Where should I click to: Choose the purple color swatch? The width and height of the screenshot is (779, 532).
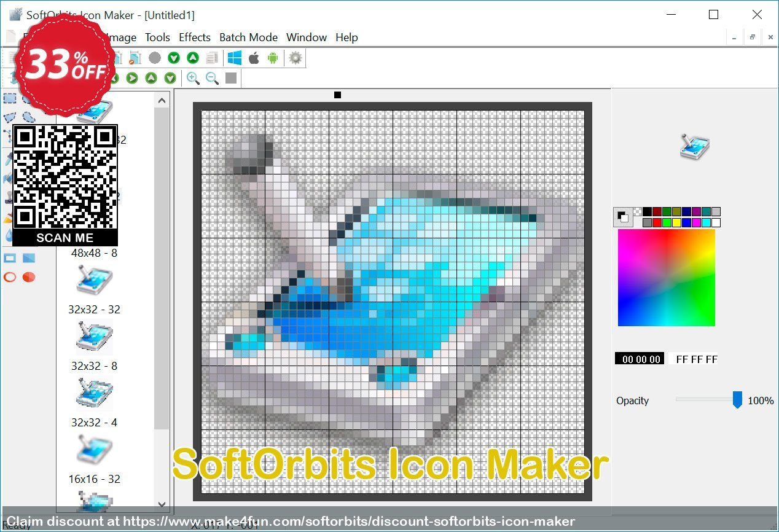tap(696, 211)
